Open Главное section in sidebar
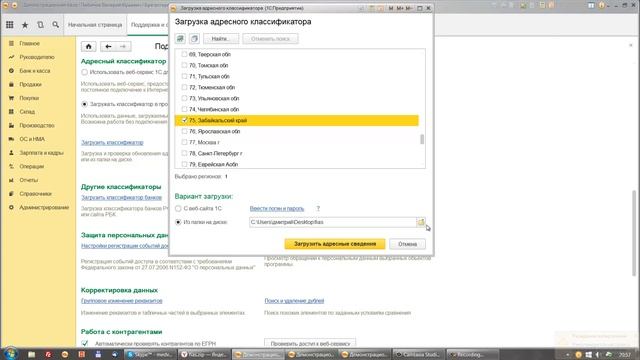 tap(29, 43)
